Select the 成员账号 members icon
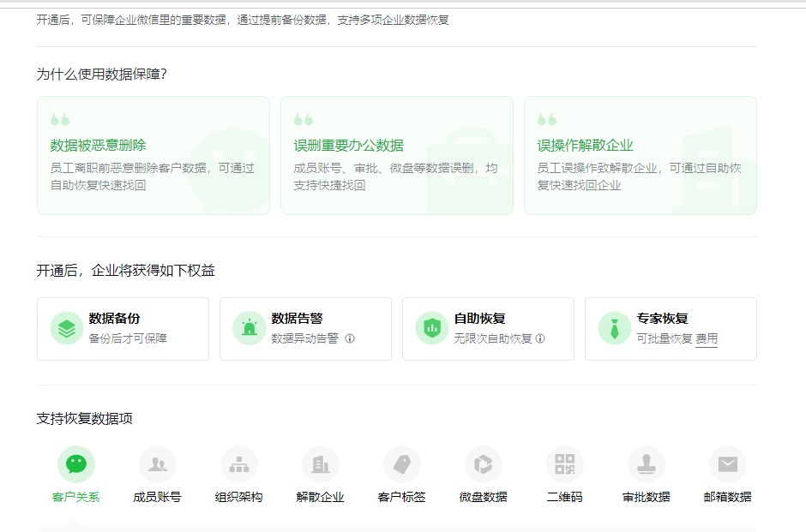The height and width of the screenshot is (532, 806). click(158, 464)
